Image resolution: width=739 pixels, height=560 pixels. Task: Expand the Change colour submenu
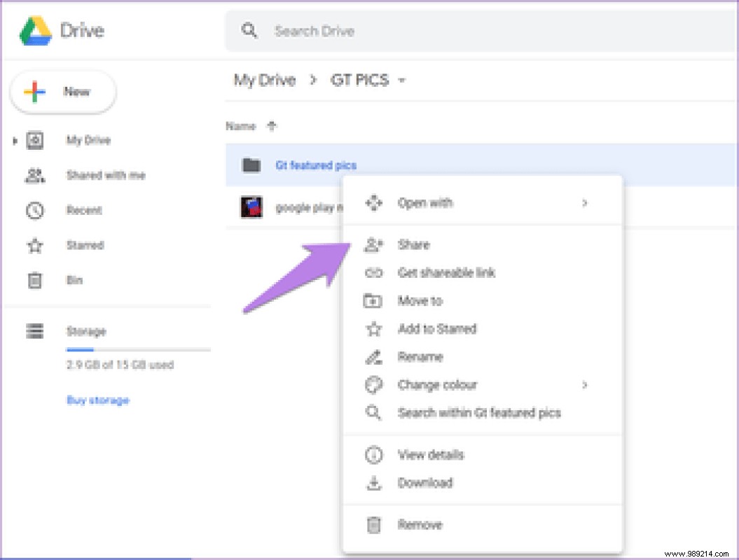(586, 384)
